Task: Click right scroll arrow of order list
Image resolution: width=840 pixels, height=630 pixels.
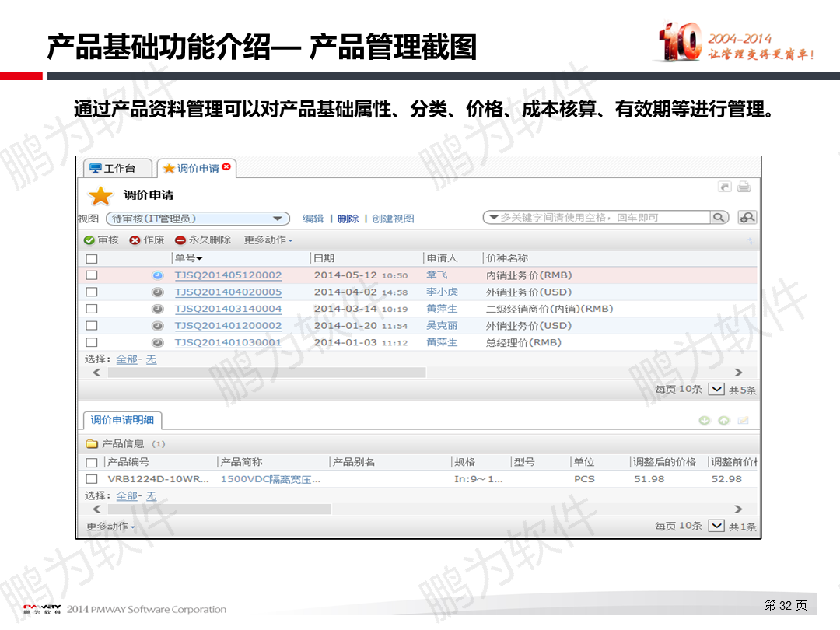Action: coord(738,373)
